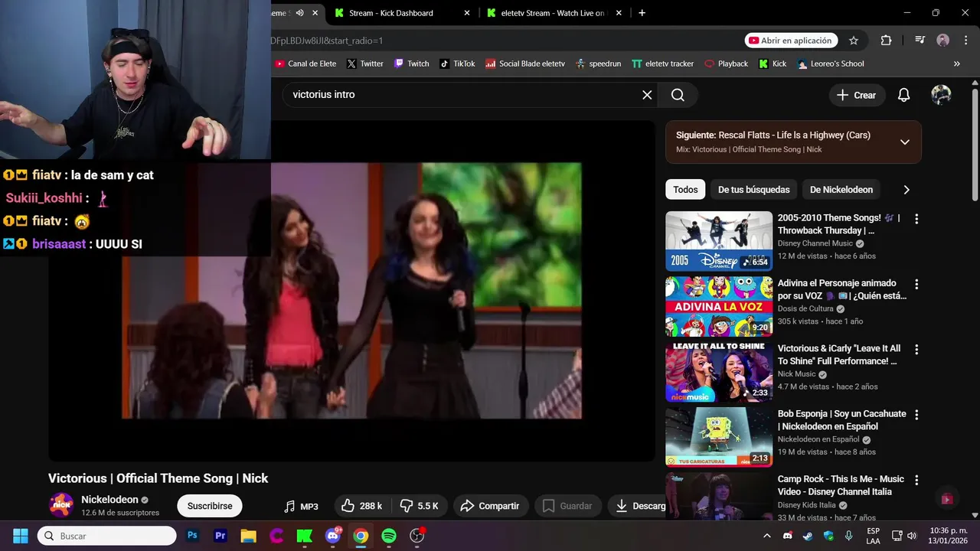Close the eletetv Stream tab
980x551 pixels.
click(x=619, y=13)
